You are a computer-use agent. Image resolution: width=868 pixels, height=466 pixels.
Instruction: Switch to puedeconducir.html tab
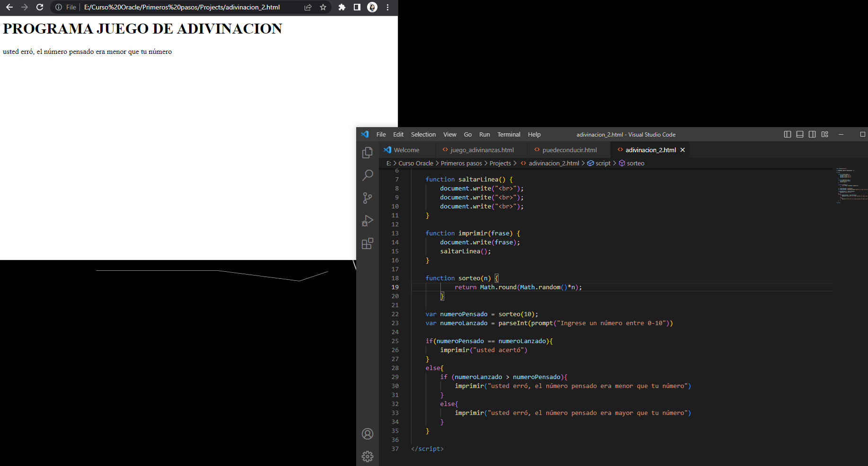(569, 150)
